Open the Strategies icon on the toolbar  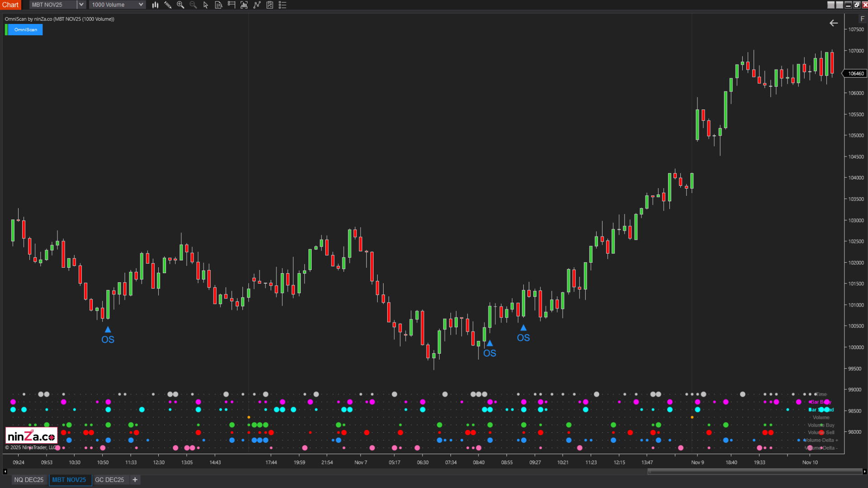point(257,5)
